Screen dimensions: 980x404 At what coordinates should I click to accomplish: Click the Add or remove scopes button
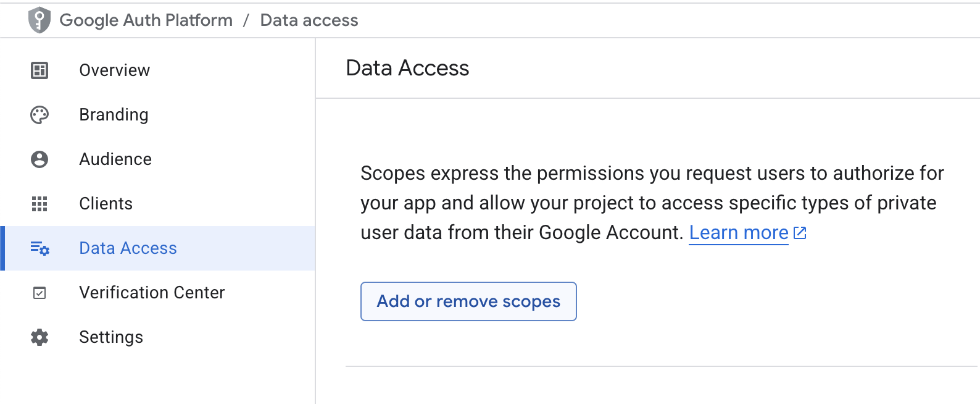468,301
